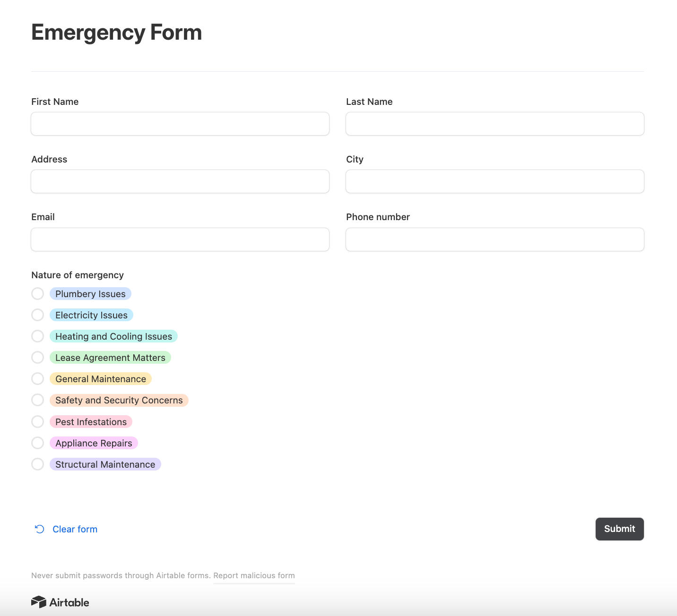Select the Pest Infestations radio button

coord(38,422)
